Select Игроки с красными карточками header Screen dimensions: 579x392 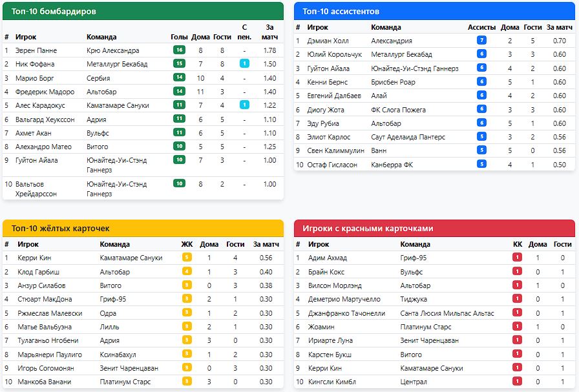(368, 229)
